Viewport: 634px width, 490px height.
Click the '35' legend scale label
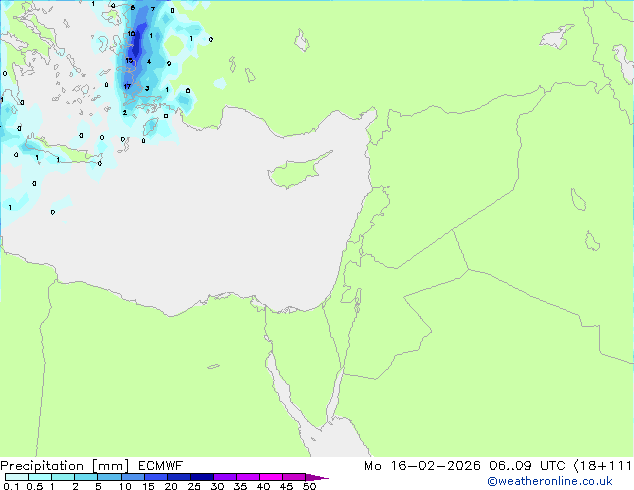coord(240,486)
